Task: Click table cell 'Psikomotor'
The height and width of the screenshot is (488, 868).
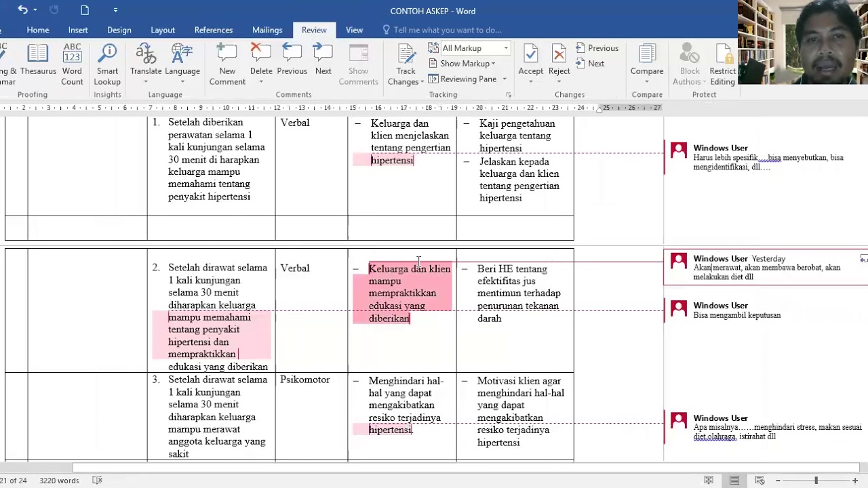Action: point(305,380)
